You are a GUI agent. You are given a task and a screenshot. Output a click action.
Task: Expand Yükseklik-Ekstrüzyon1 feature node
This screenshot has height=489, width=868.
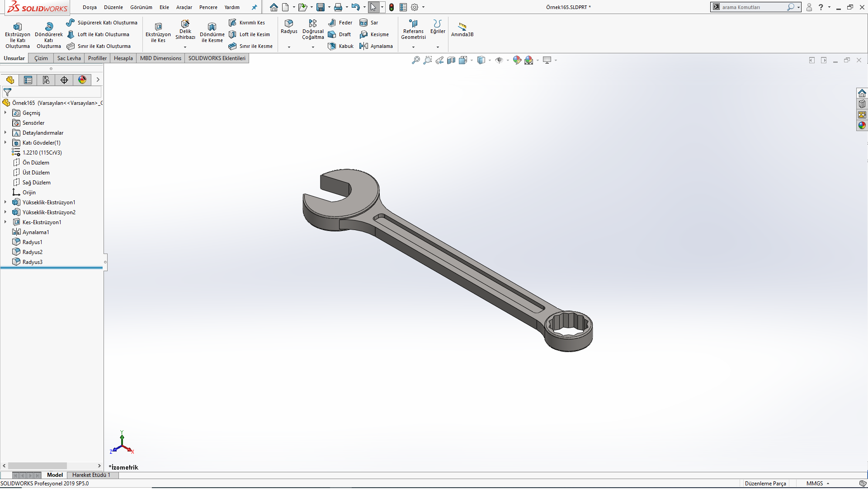coord(5,202)
